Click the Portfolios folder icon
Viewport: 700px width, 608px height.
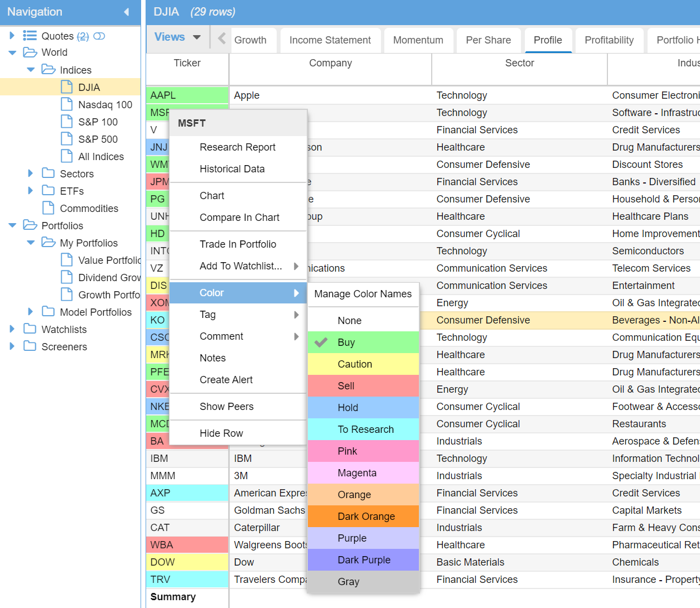pos(30,225)
